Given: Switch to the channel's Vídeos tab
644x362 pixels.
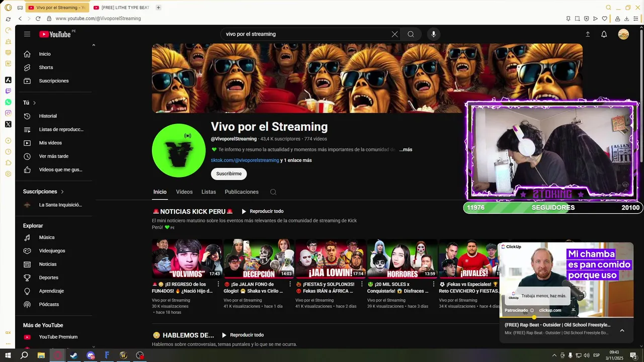Looking at the screenshot, I should (184, 192).
